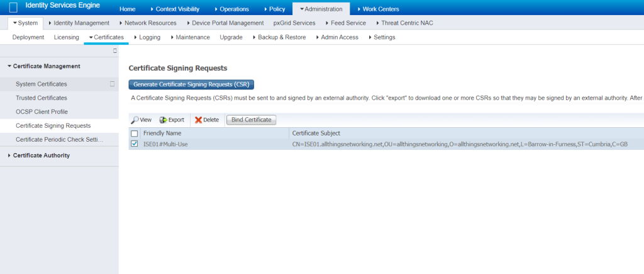Click the Certificate Signing Requests page heading
This screenshot has width=644, height=274.
[178, 68]
